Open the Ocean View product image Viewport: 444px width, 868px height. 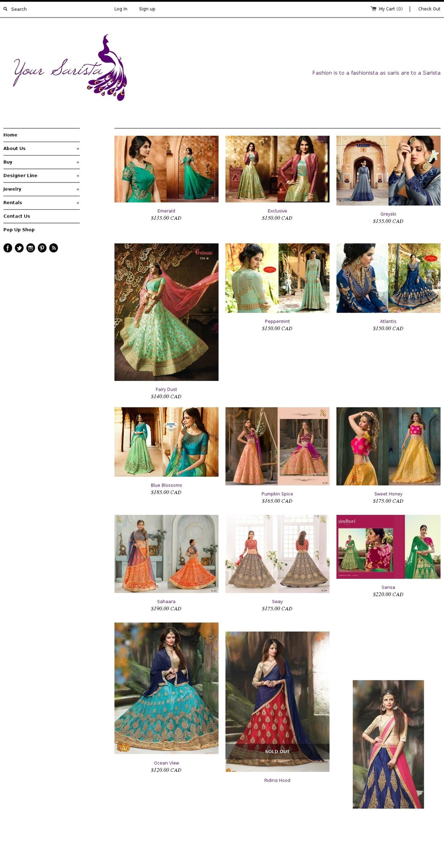point(166,688)
